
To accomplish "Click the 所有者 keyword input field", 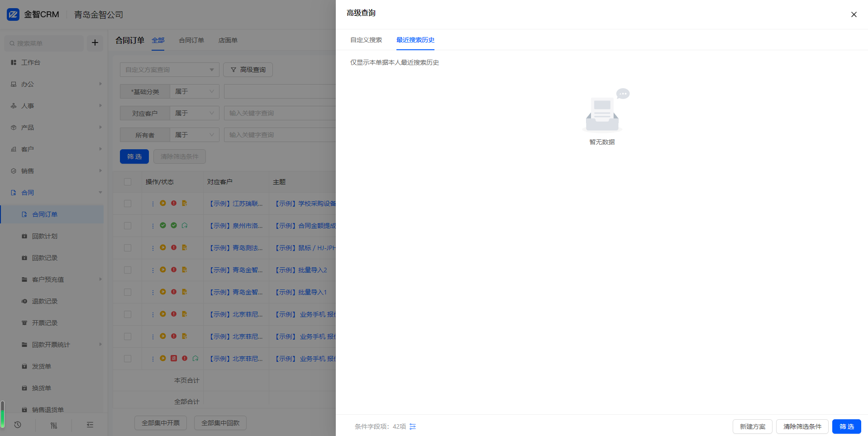I will tap(280, 135).
